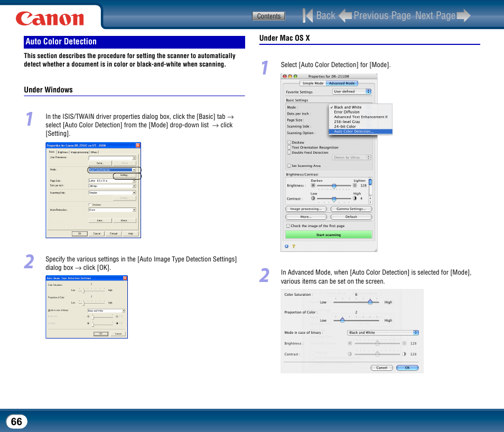
Task: Click the Mac Default button beside More...
Action: (x=351, y=217)
